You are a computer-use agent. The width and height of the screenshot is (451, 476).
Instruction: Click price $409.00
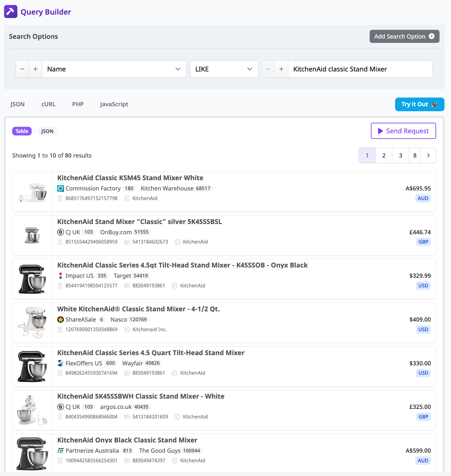[420, 319]
